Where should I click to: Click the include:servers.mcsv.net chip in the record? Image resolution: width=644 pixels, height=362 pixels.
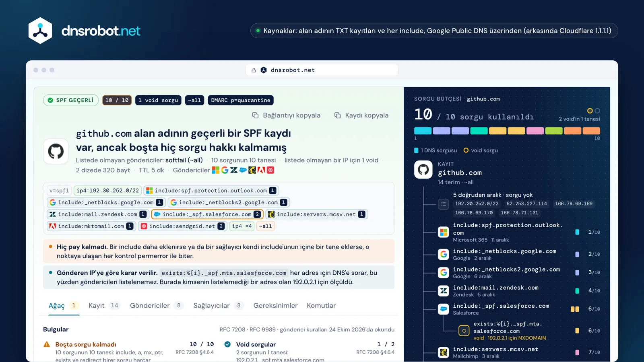coord(317,214)
